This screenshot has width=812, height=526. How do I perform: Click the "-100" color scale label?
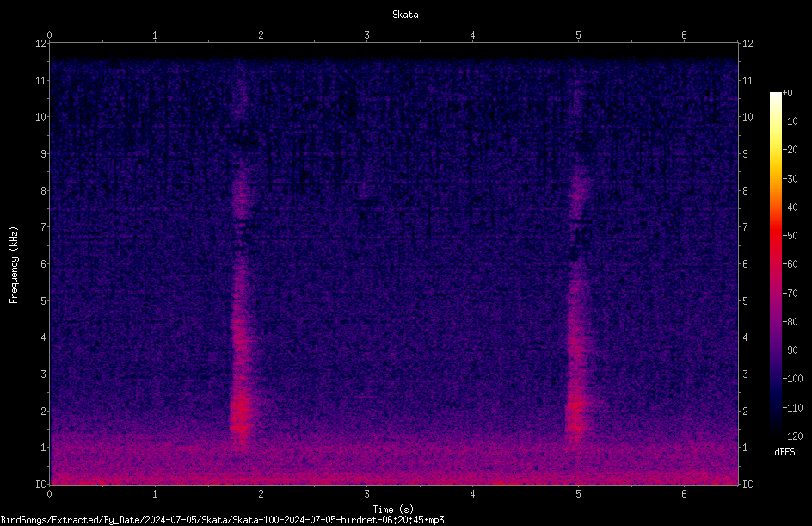792,379
